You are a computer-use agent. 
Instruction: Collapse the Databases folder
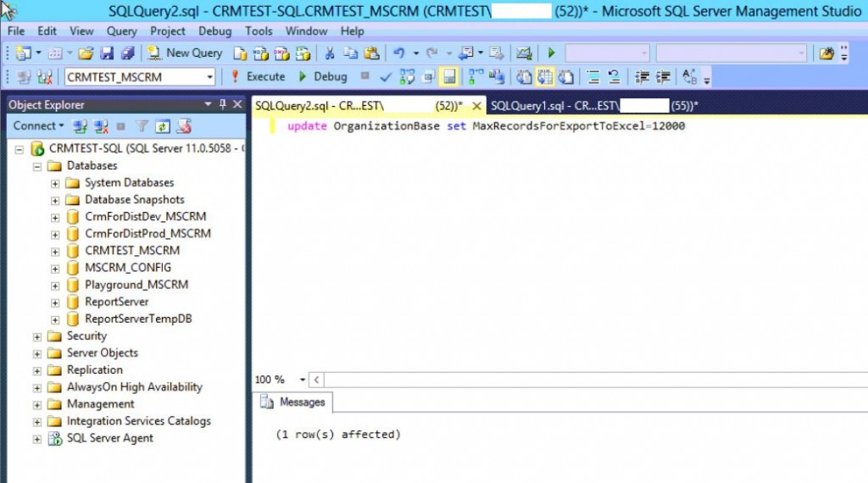pos(37,166)
